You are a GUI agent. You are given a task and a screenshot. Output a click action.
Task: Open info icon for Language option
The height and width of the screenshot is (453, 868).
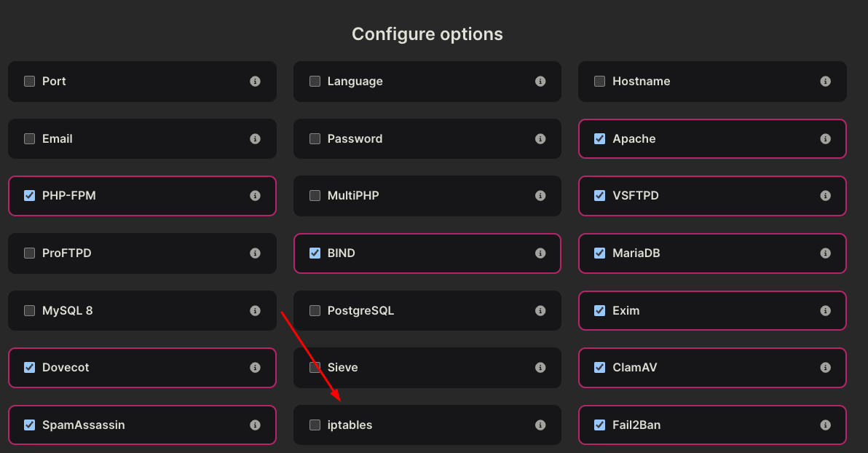point(540,82)
